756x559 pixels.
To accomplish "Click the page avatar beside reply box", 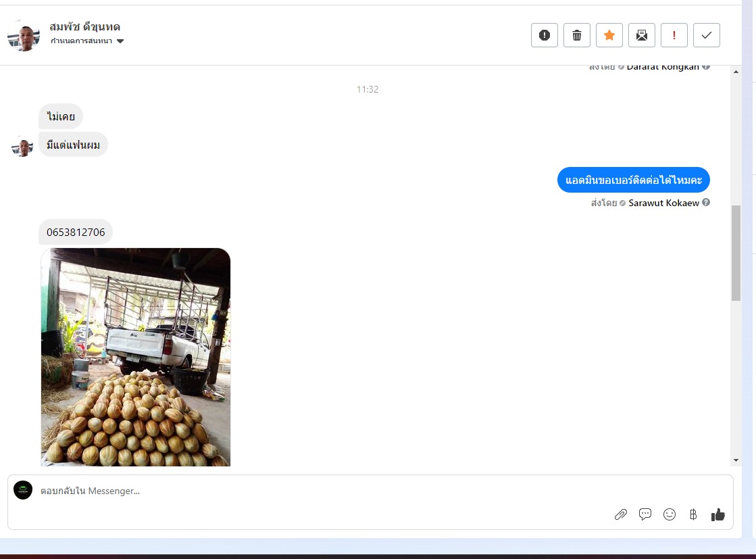I will tap(23, 490).
